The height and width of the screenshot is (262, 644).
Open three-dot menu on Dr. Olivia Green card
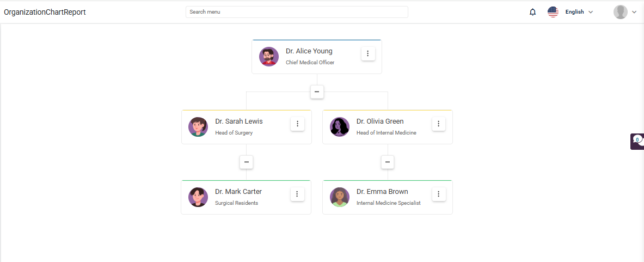point(439,124)
